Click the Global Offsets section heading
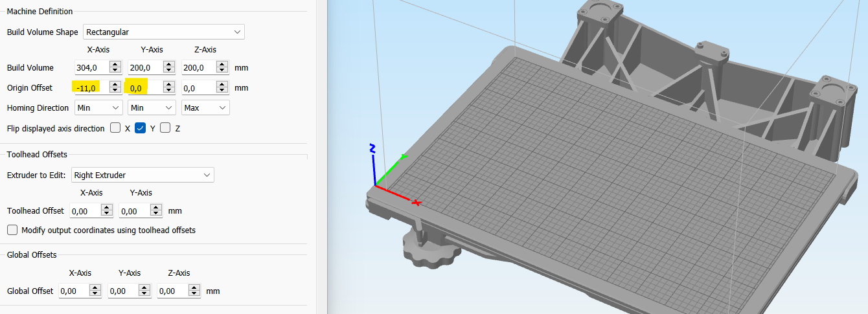This screenshot has height=314, width=868. click(x=32, y=255)
